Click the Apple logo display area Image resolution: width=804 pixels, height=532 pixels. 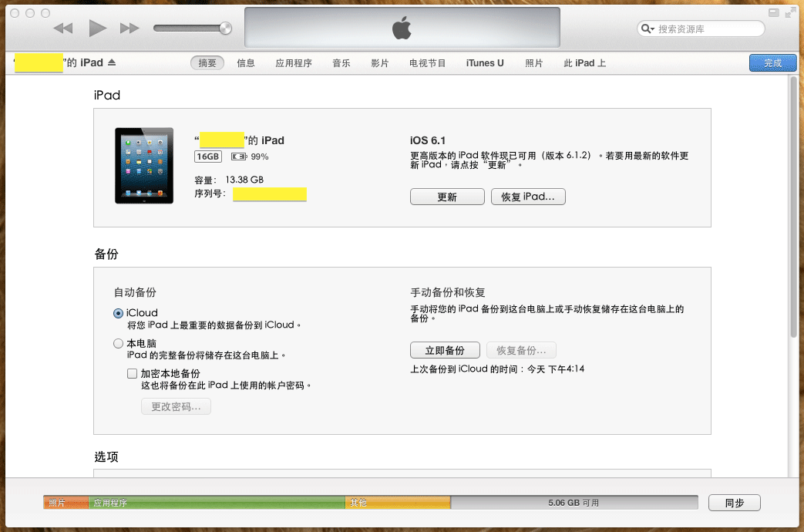[402, 27]
